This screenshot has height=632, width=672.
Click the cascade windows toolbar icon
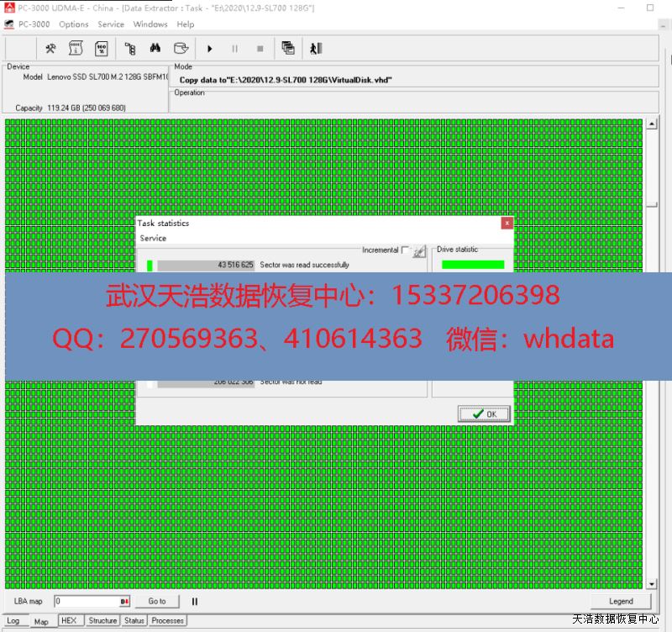288,48
